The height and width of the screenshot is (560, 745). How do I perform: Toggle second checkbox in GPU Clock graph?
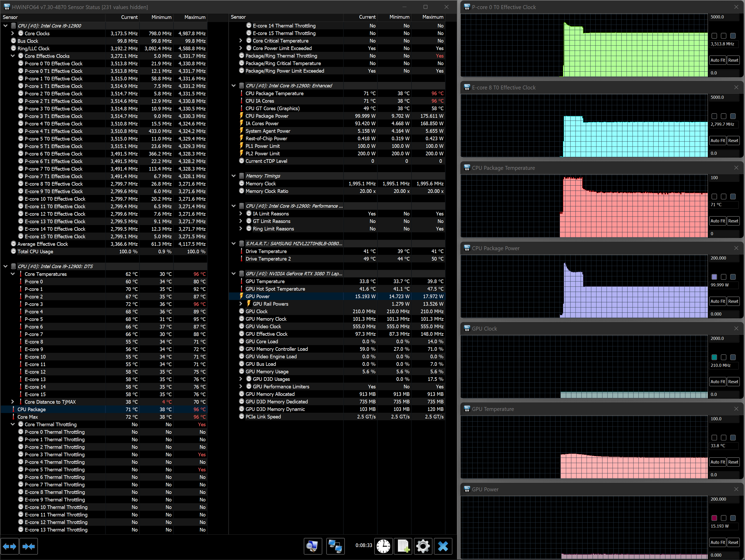tap(723, 357)
